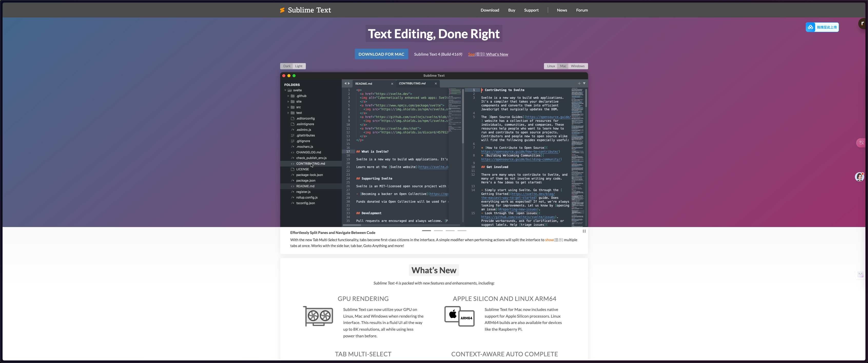The image size is (868, 363).
Task: Close the README.md tab
Action: click(x=392, y=84)
